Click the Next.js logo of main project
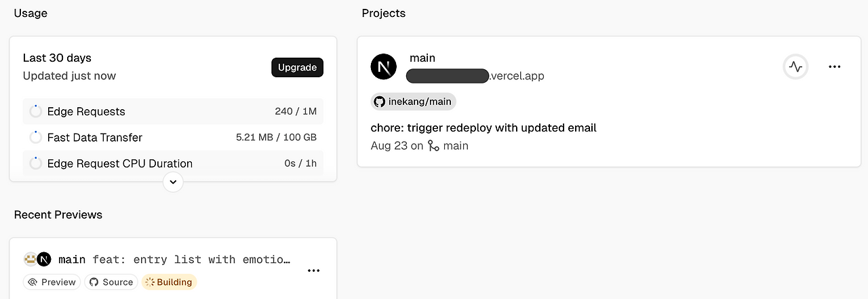Viewport: 868px width, 299px height. (x=383, y=67)
